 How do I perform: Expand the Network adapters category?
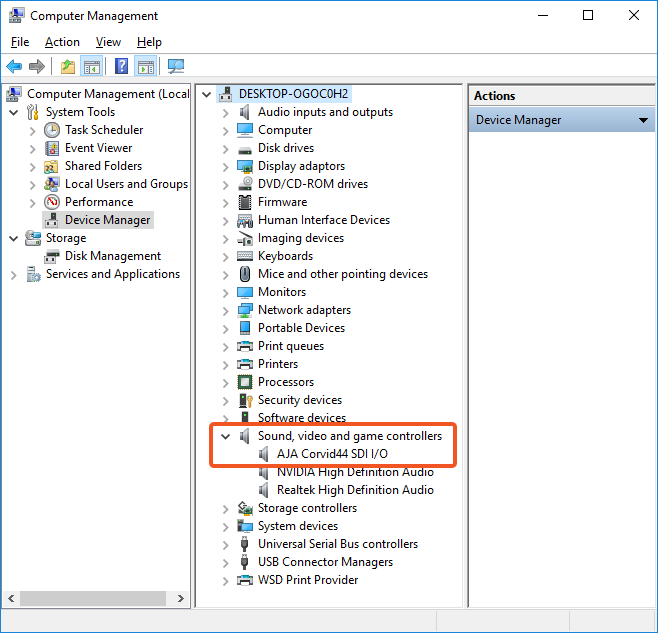(225, 310)
